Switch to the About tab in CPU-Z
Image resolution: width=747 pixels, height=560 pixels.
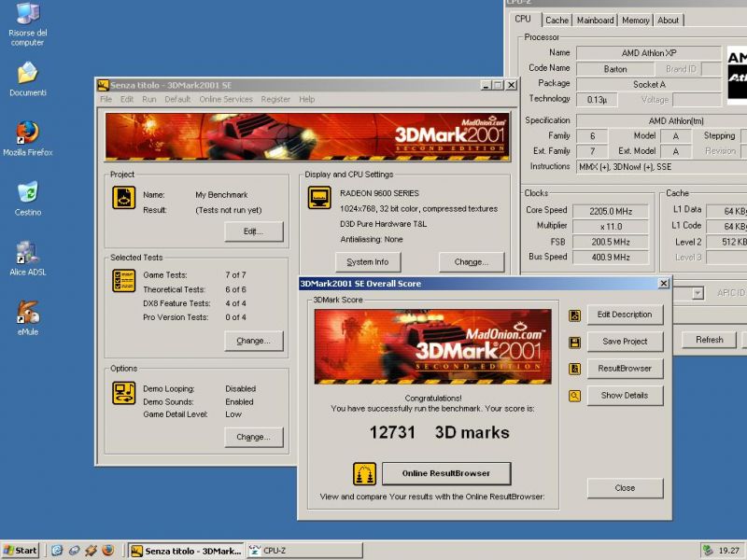(669, 21)
